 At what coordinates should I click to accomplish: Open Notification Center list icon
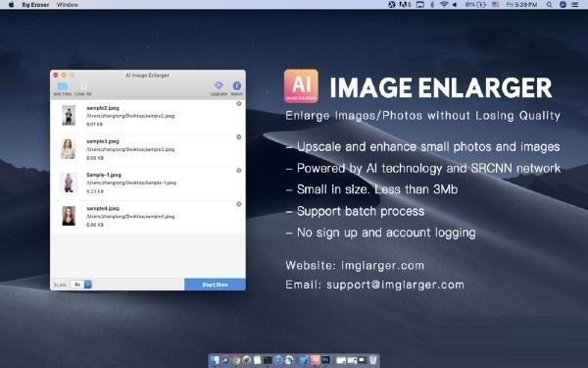(x=575, y=5)
